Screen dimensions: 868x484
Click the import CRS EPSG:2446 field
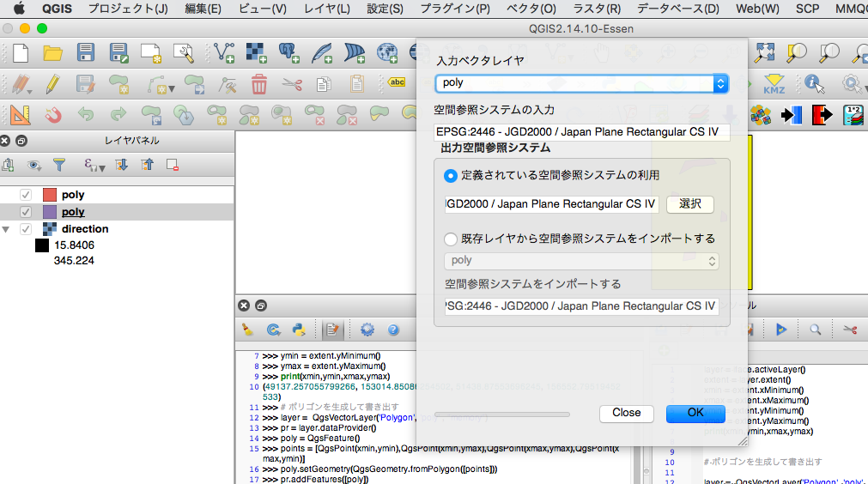(582, 306)
